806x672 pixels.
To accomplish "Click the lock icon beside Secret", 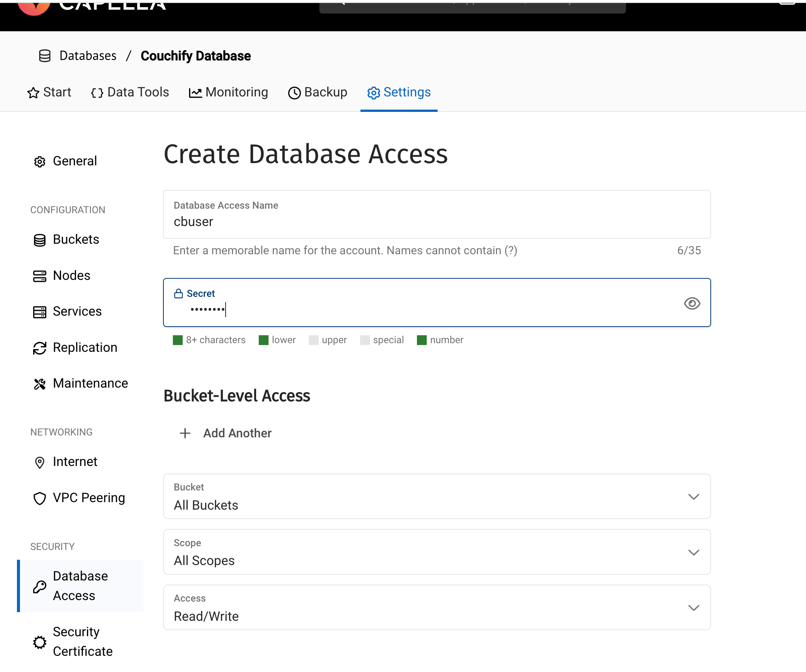I will [179, 293].
